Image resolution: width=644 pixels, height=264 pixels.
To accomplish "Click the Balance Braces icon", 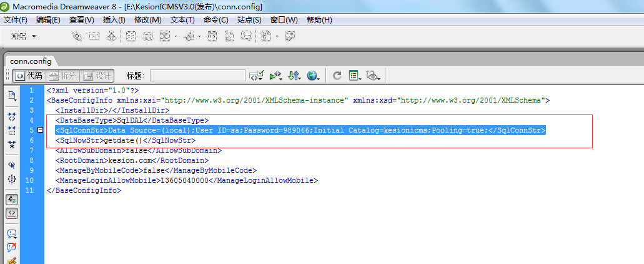I will [x=12, y=179].
